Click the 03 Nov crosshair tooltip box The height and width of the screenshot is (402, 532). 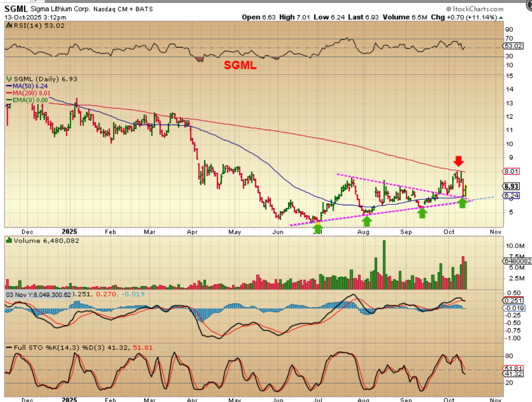tap(38, 294)
